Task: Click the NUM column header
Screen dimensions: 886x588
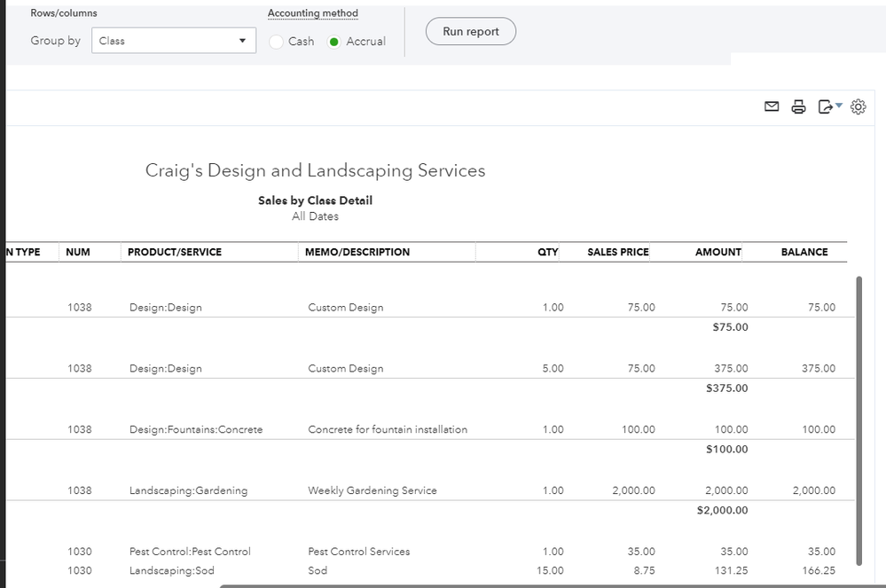Action: point(77,252)
